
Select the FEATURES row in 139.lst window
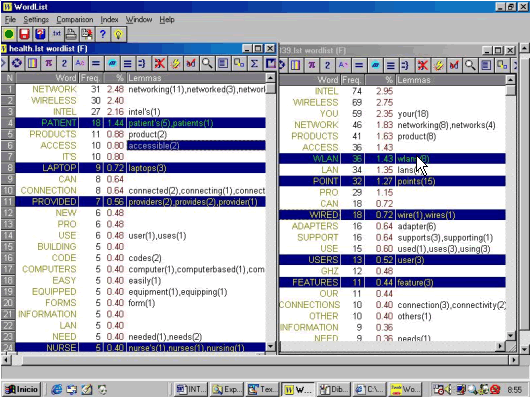392,282
